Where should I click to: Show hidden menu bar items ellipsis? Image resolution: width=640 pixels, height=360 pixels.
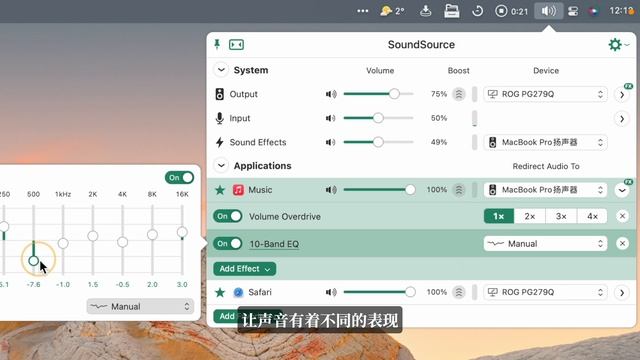click(x=362, y=11)
